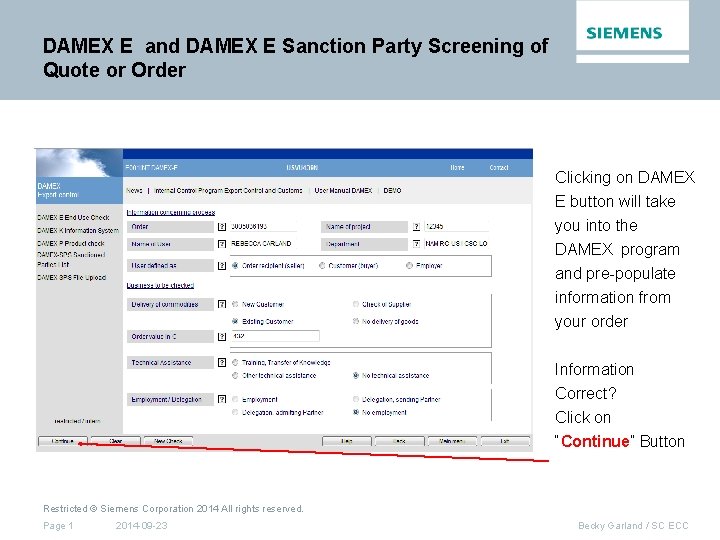Open help icon for Name of user
The image size is (720, 540).
pos(222,244)
